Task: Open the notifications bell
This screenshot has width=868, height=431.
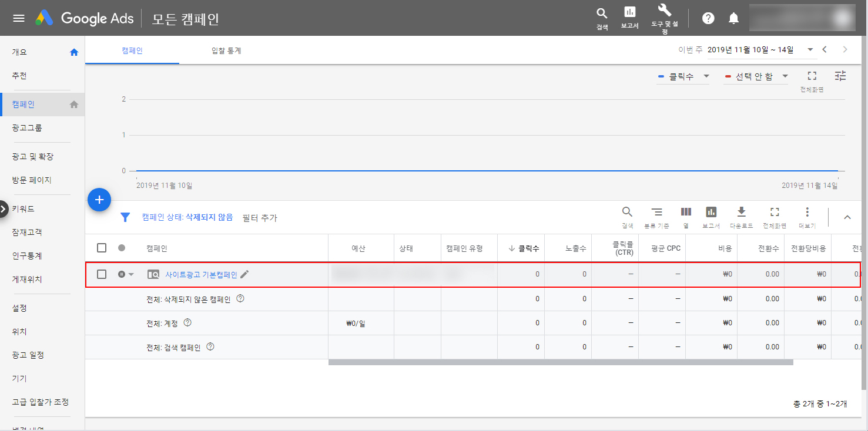Action: tap(733, 18)
